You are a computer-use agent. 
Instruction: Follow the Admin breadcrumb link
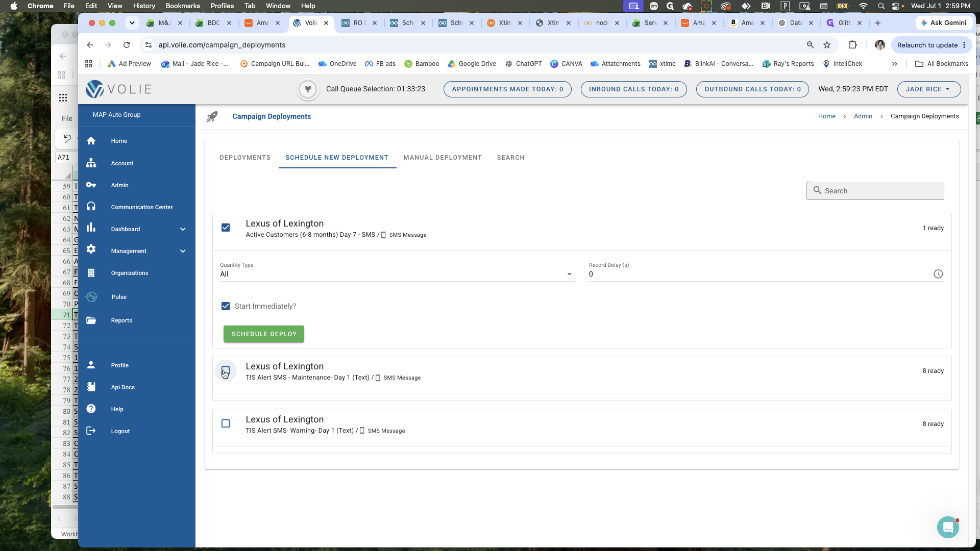coord(863,116)
